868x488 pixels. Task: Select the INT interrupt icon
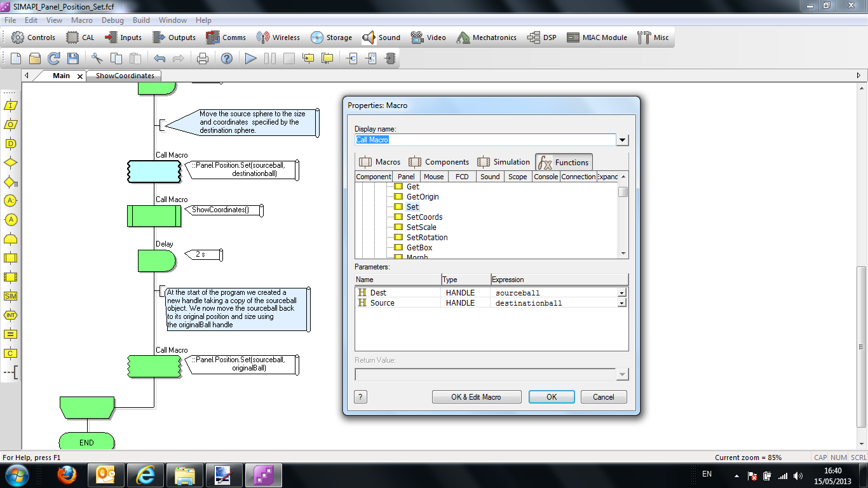point(11,315)
